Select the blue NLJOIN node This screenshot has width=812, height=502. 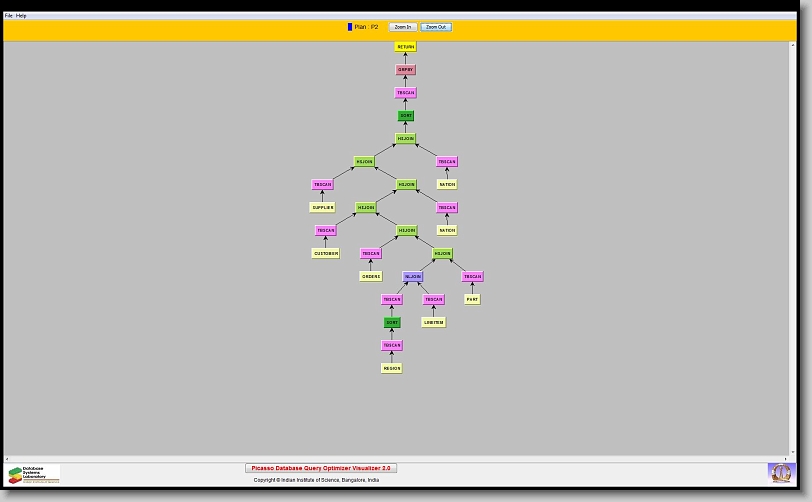click(413, 277)
